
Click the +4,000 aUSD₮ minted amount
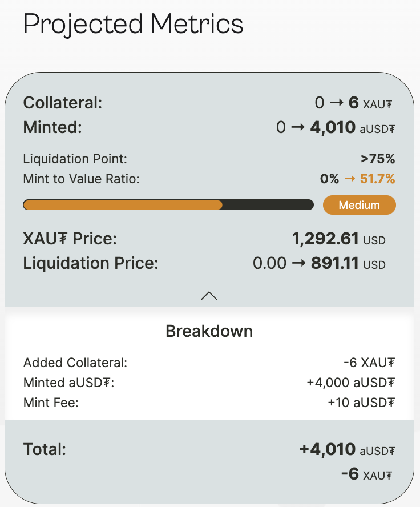tap(351, 383)
